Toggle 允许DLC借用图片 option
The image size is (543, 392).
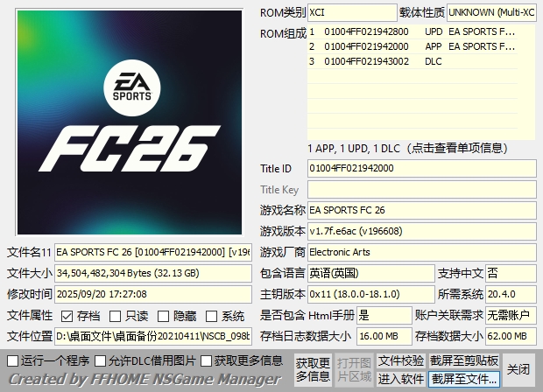(x=101, y=360)
